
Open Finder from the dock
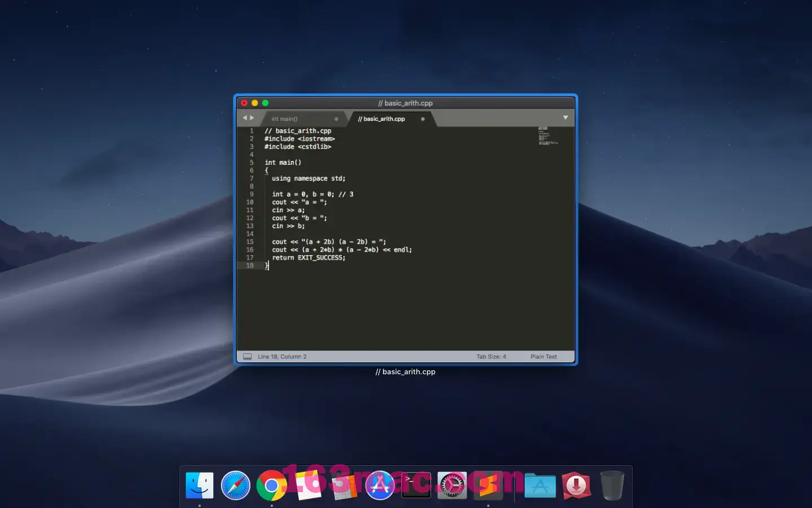point(200,485)
